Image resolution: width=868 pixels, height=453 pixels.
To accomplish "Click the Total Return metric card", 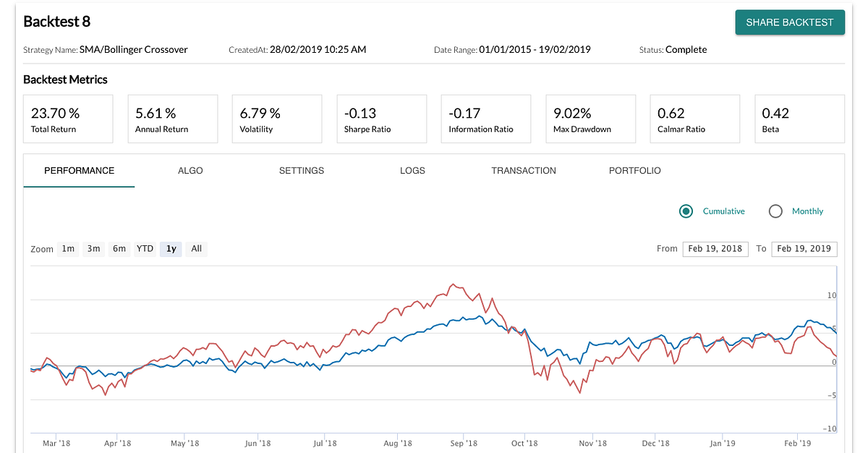I will tap(68, 119).
